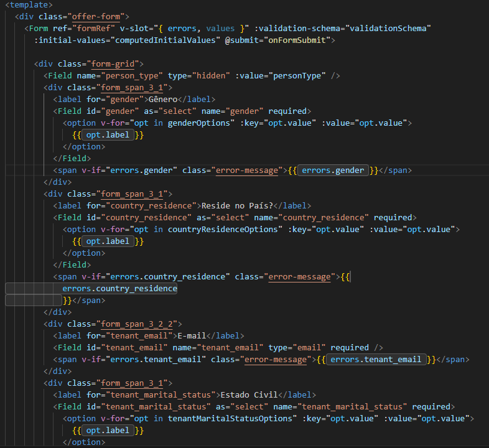Click the "form_span_3_2_2" class name

pyautogui.click(x=139, y=324)
